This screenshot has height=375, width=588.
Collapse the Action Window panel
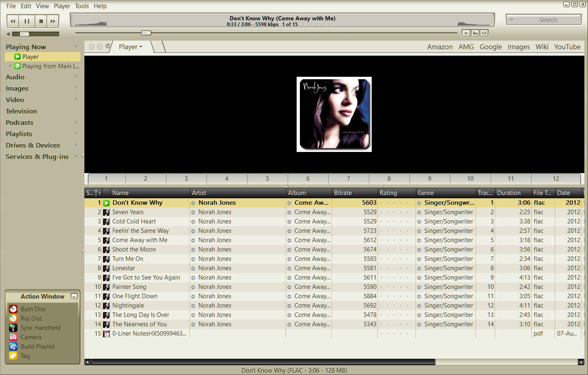click(x=74, y=297)
